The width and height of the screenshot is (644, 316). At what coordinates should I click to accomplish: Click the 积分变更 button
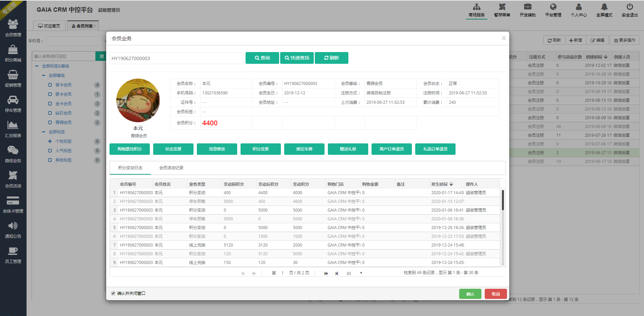pos(260,149)
